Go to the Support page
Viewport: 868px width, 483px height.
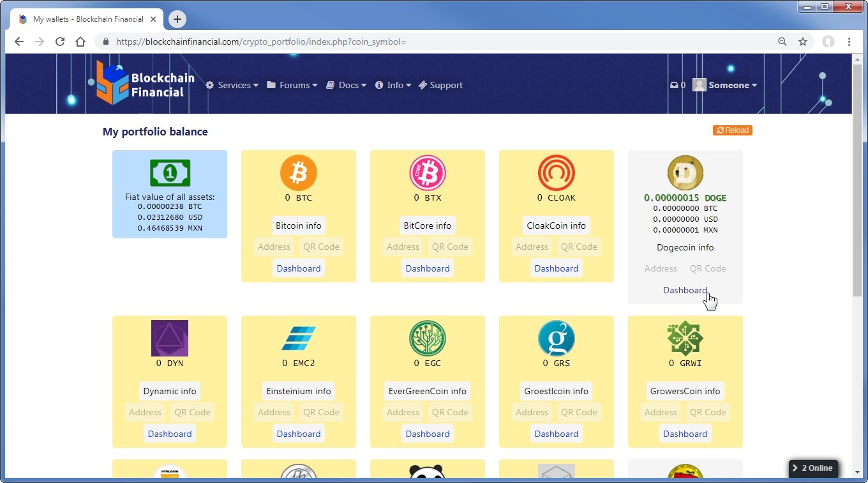[440, 85]
